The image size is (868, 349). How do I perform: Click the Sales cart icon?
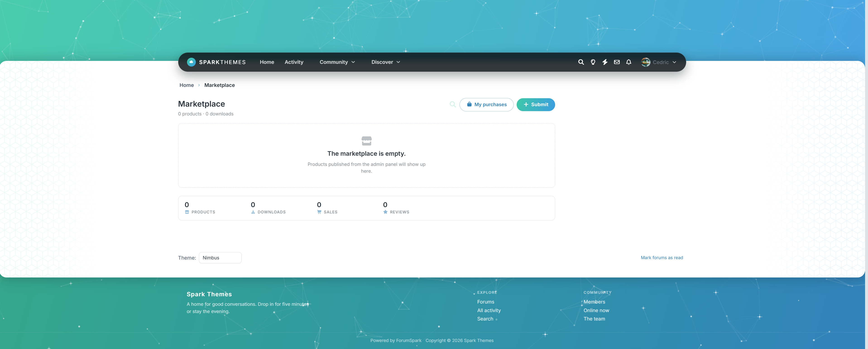tap(319, 212)
